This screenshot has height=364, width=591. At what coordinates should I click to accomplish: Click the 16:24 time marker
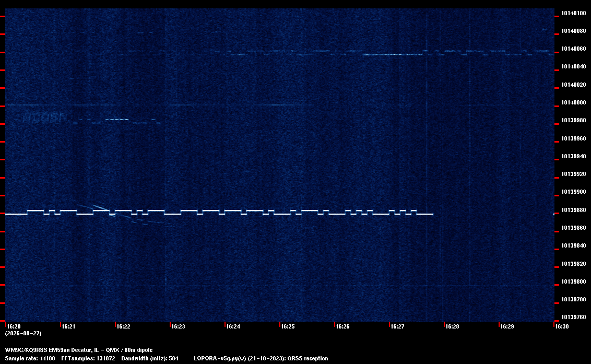[x=233, y=326]
